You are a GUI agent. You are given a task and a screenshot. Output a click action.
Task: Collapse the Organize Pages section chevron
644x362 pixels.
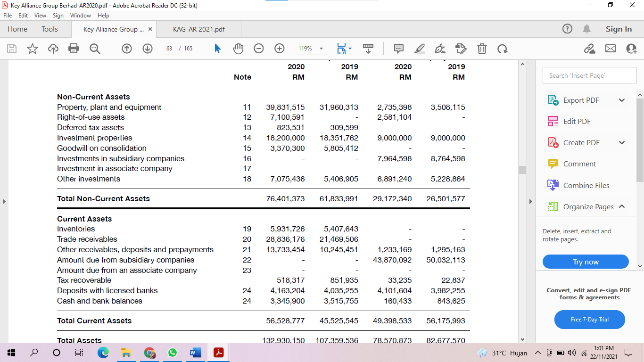pyautogui.click(x=622, y=206)
